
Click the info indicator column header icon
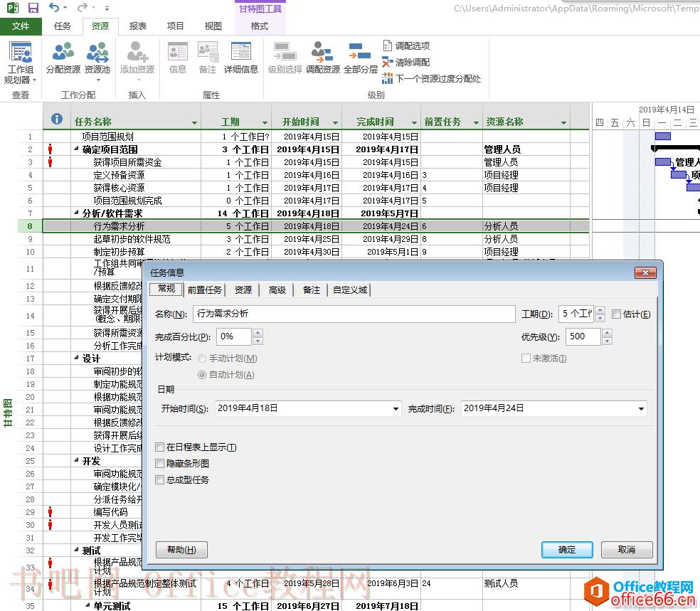tap(57, 119)
